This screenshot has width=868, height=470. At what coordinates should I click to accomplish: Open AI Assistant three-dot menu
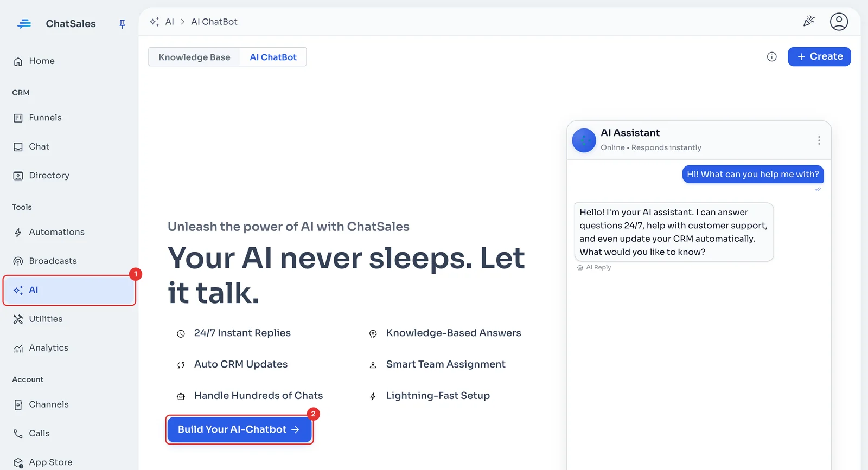point(819,140)
